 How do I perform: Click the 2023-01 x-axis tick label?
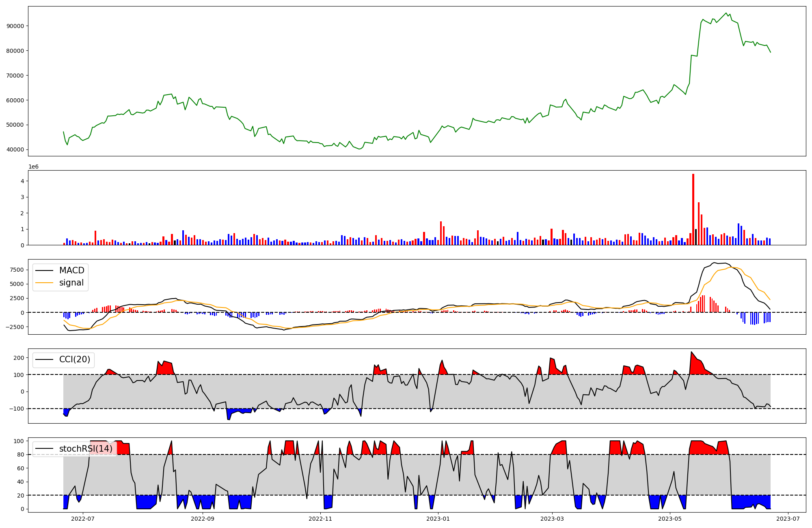coord(438,518)
